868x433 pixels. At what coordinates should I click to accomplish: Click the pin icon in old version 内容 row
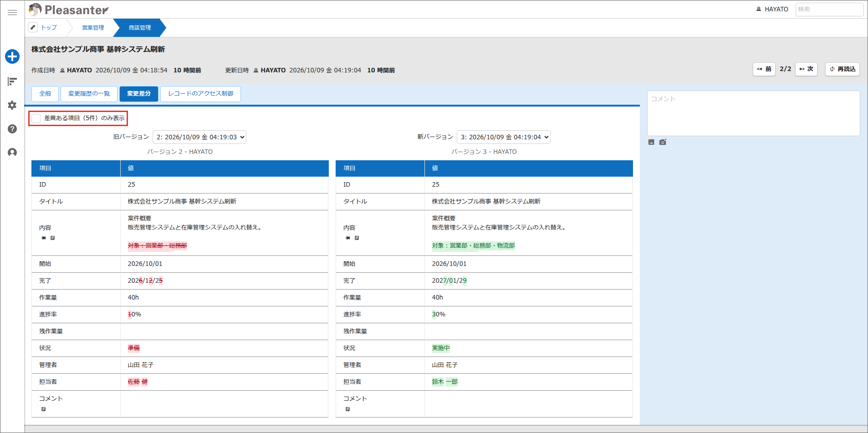(x=43, y=238)
